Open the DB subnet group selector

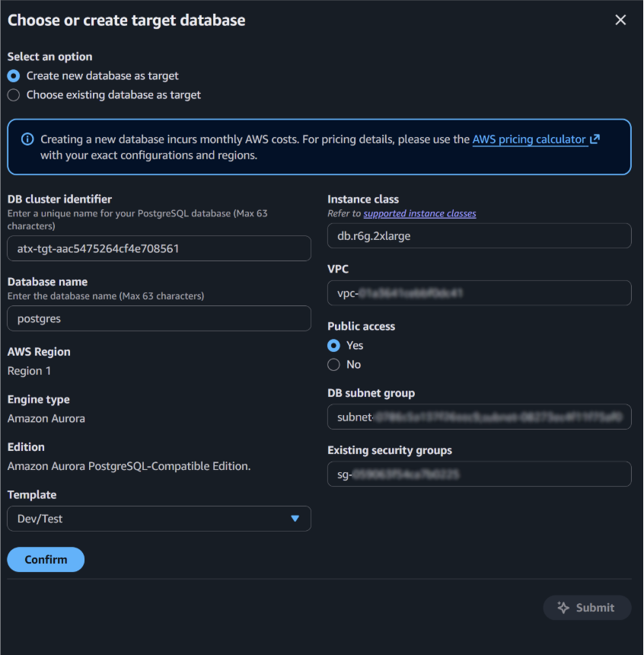click(479, 417)
